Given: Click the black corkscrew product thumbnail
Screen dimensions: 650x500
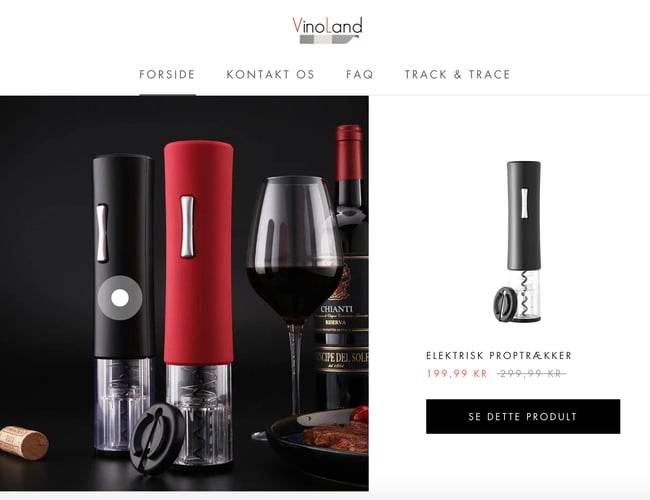Looking at the screenshot, I should click(x=518, y=242).
